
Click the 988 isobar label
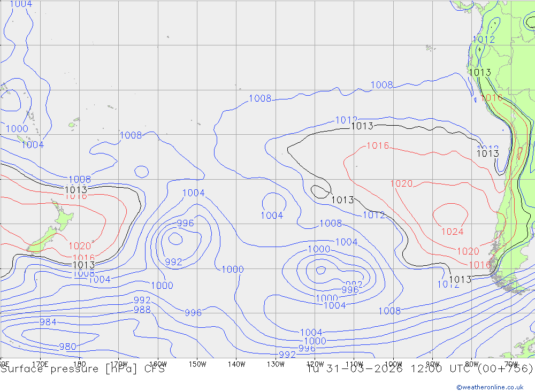(142, 310)
